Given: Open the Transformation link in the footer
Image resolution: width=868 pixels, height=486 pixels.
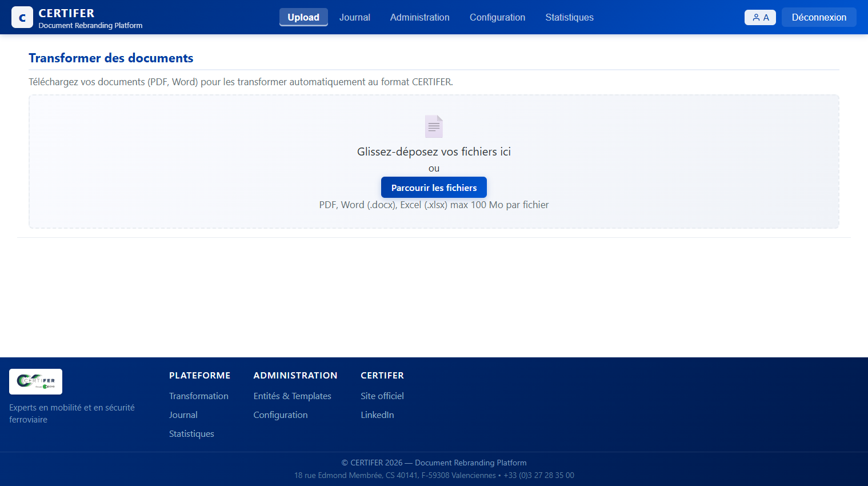Looking at the screenshot, I should tap(198, 396).
